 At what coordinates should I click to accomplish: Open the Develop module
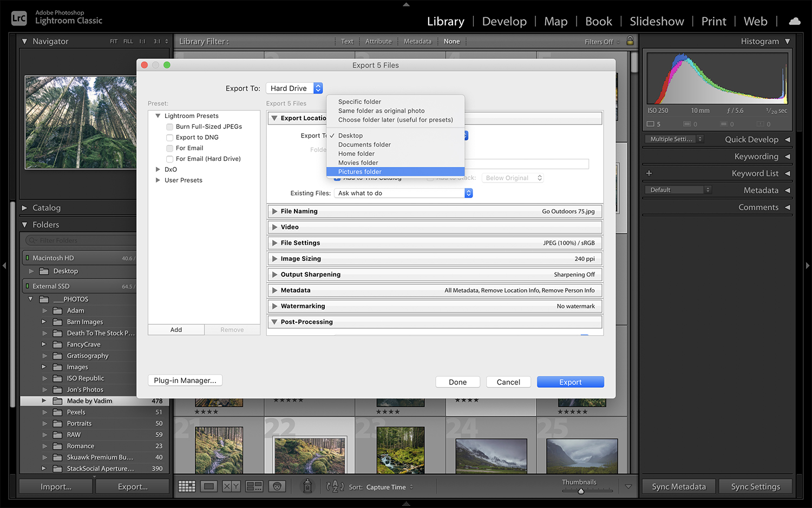click(504, 22)
